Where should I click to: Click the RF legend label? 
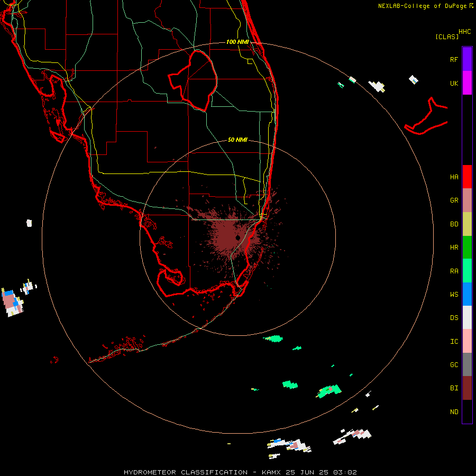click(x=454, y=59)
